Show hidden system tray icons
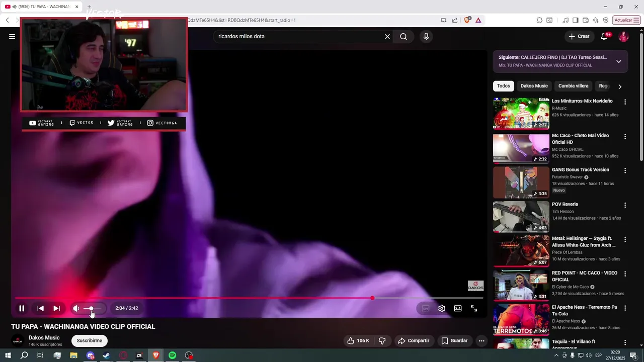 click(x=556, y=355)
